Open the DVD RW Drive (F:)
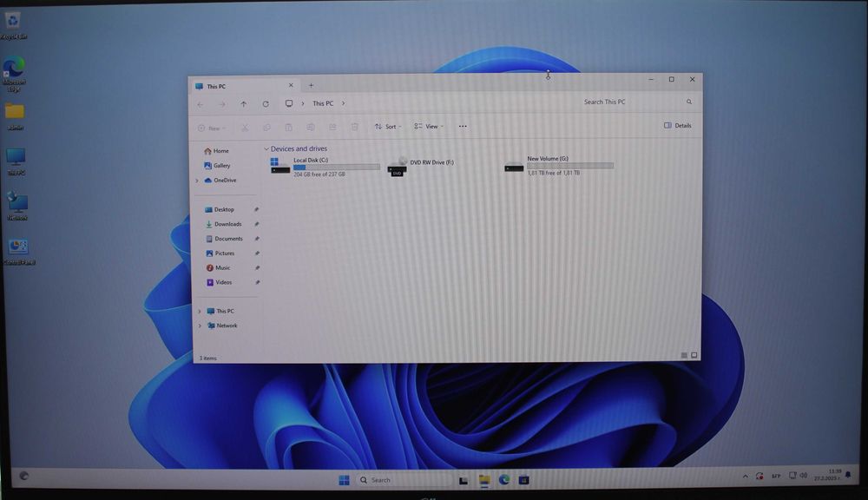The width and height of the screenshot is (868, 500). 421,166
